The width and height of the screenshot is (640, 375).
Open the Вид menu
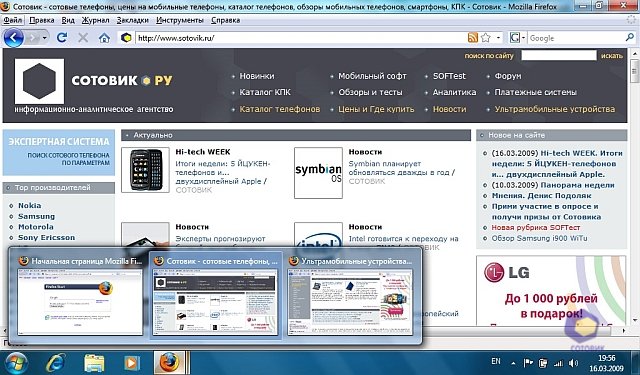point(68,20)
